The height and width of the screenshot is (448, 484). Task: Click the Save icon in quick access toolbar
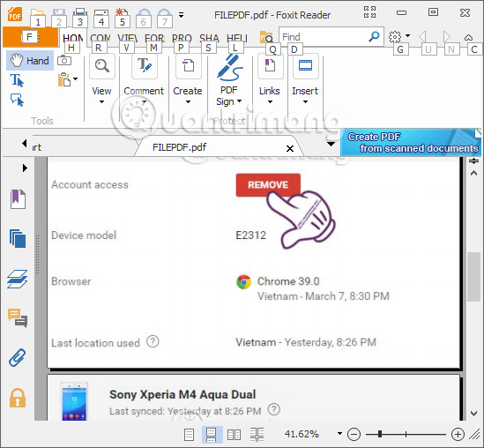click(59, 13)
